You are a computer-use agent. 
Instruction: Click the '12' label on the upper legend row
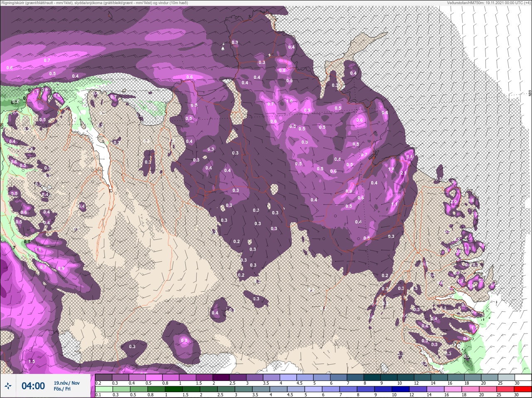[x=416, y=383]
